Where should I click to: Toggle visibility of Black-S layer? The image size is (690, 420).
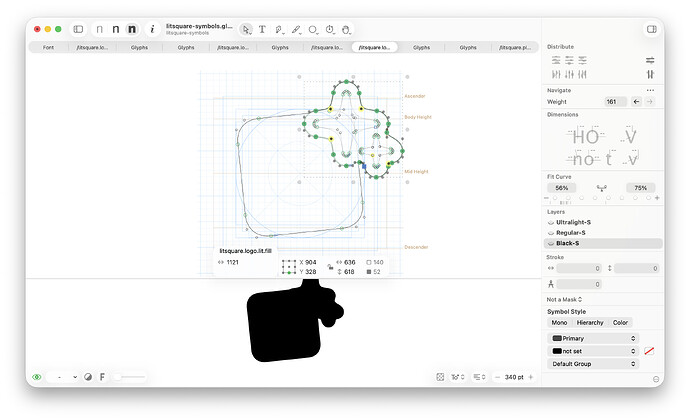coord(551,243)
